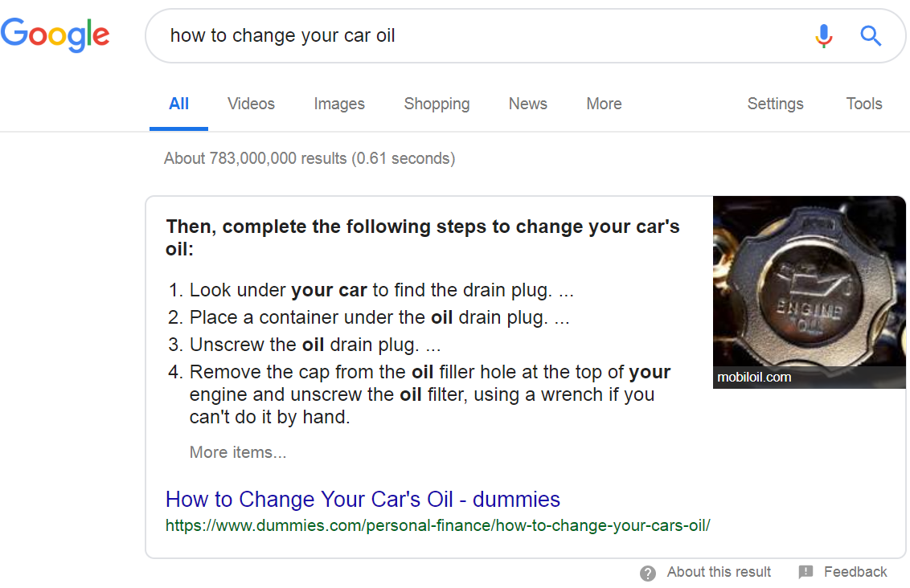Click the question mark icon by About this result
910x588 pixels.
648,573
